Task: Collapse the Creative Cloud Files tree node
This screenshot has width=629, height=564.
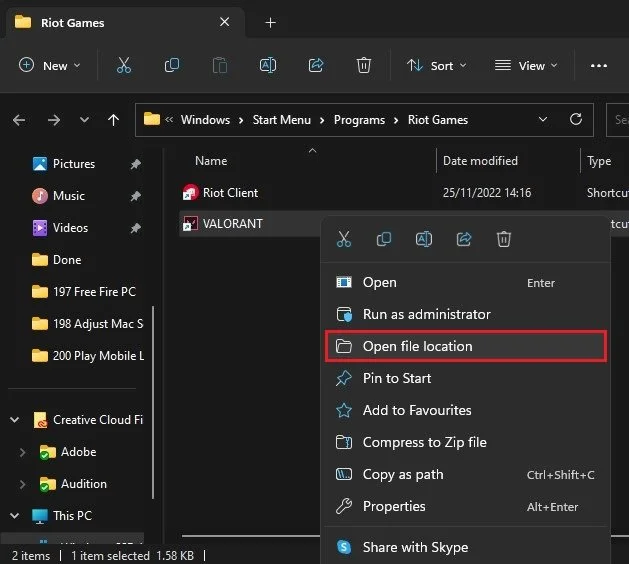Action: point(14,420)
